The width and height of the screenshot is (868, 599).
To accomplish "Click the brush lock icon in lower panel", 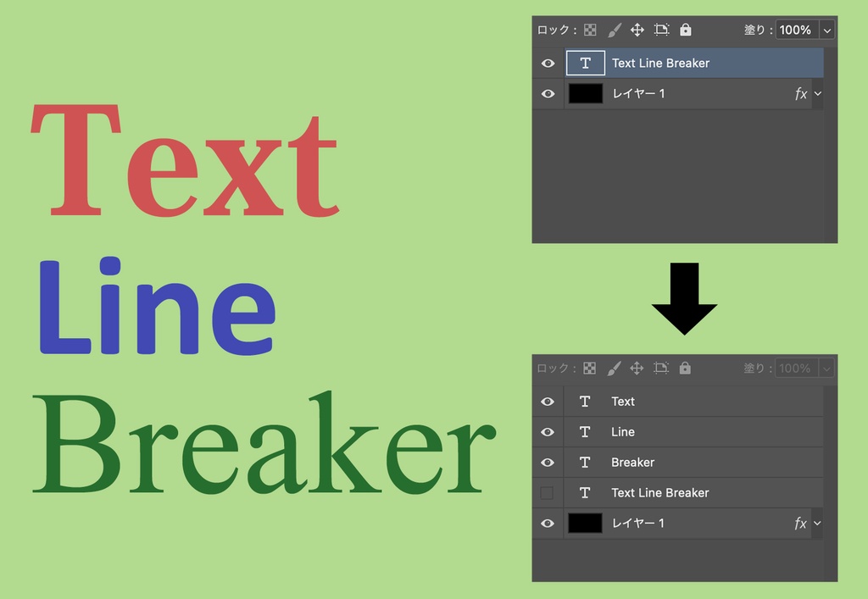I will point(615,368).
